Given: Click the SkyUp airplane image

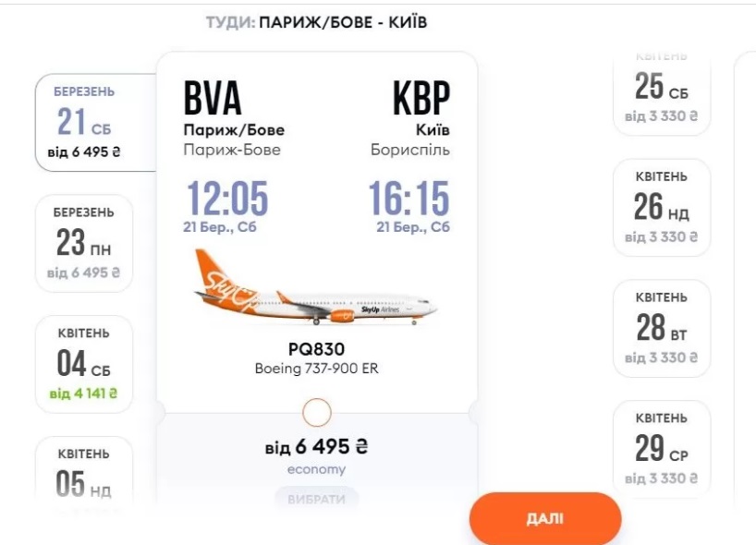Looking at the screenshot, I should click(x=316, y=288).
